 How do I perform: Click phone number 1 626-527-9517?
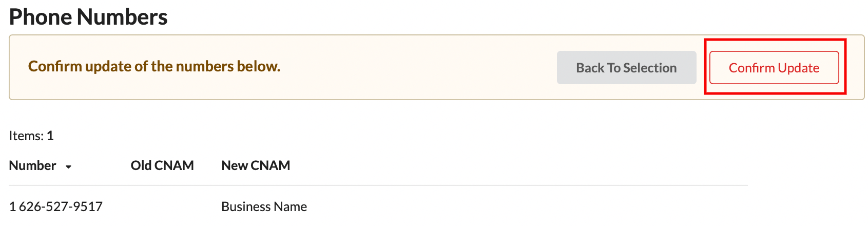[x=56, y=206]
